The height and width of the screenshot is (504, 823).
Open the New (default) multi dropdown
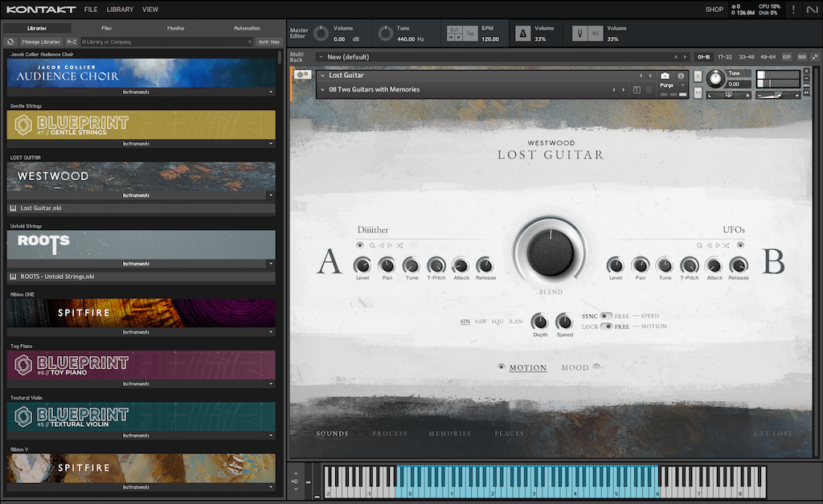point(320,57)
